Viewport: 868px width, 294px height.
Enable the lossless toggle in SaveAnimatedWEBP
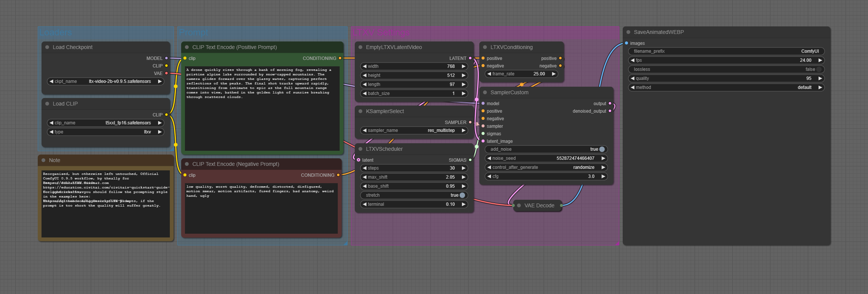818,69
